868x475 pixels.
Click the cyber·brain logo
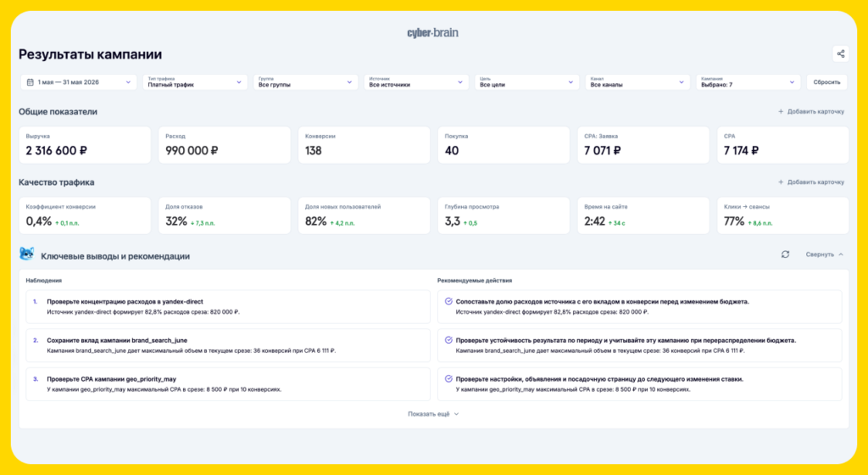[x=433, y=33]
